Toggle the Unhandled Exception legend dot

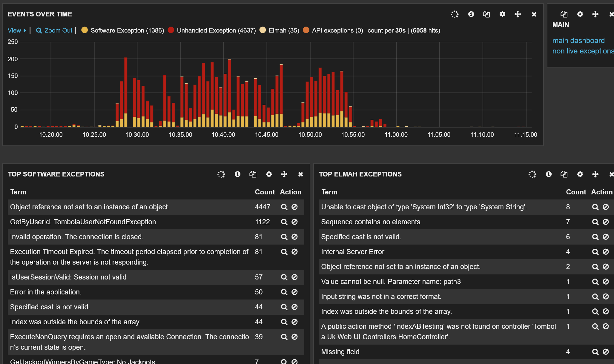(171, 30)
